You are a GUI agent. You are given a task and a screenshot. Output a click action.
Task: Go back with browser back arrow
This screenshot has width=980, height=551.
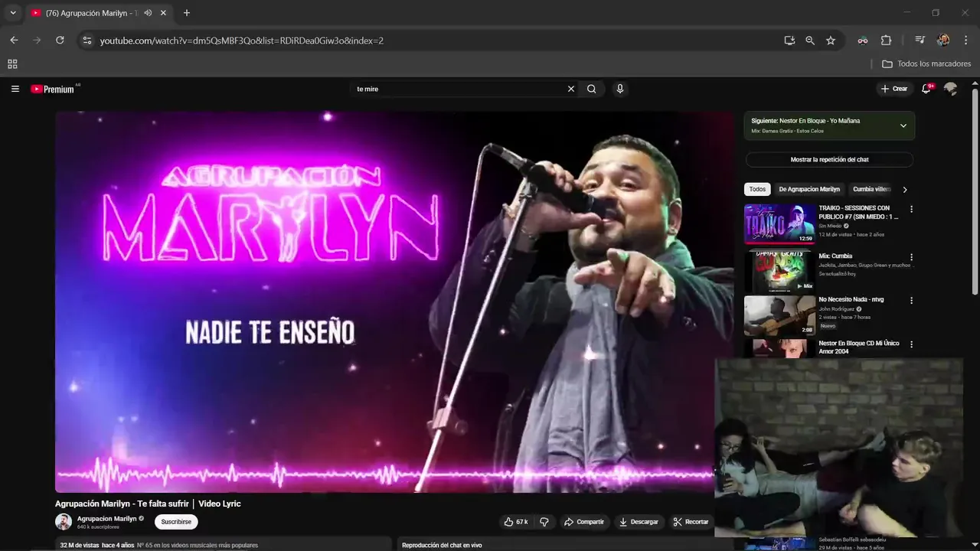[14, 41]
